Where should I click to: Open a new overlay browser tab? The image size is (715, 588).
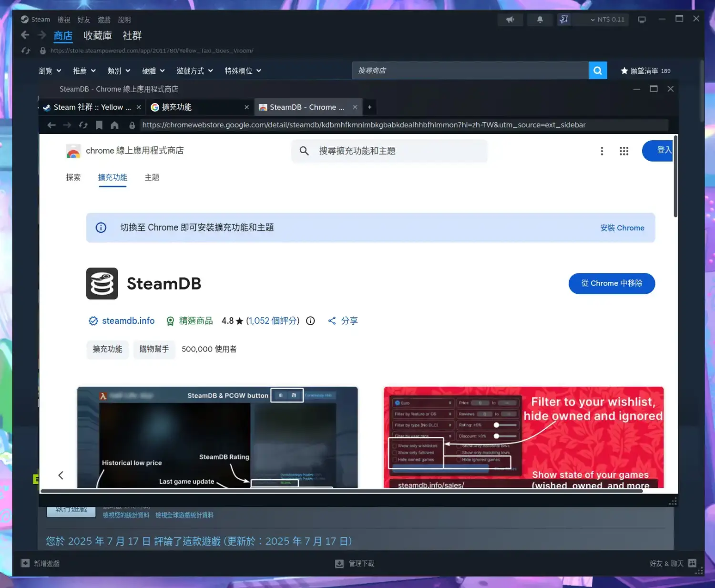coord(369,107)
